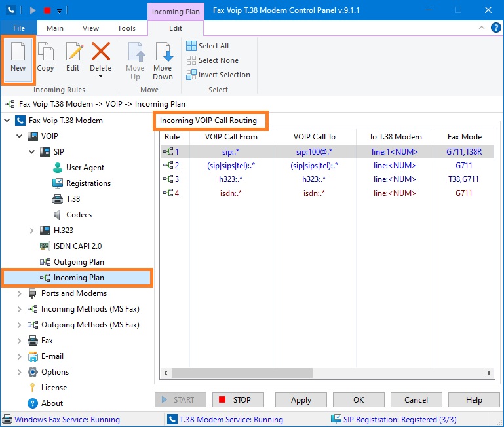Expand Incoming Methods (MS Fax) node
Screen dimensions: 504x427
[x=19, y=309]
